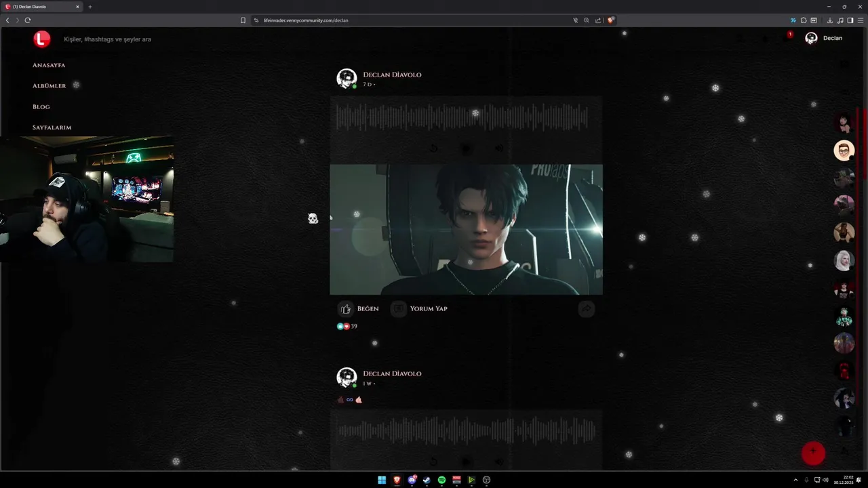Open the browser Extensions puzzle icon

click(x=804, y=20)
